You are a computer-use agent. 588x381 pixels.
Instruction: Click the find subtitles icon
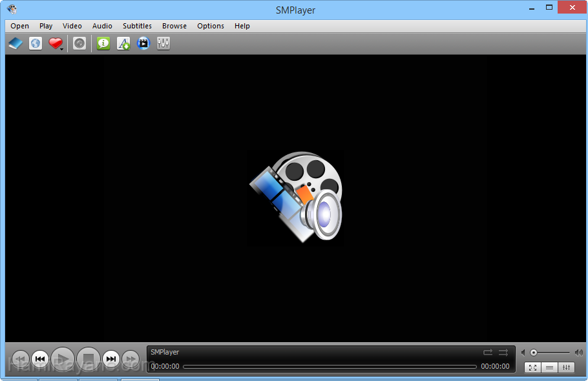pyautogui.click(x=123, y=43)
